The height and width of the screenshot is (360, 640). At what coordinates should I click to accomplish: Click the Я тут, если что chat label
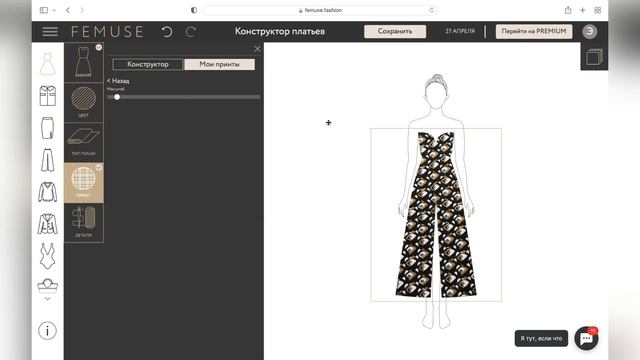(x=541, y=338)
